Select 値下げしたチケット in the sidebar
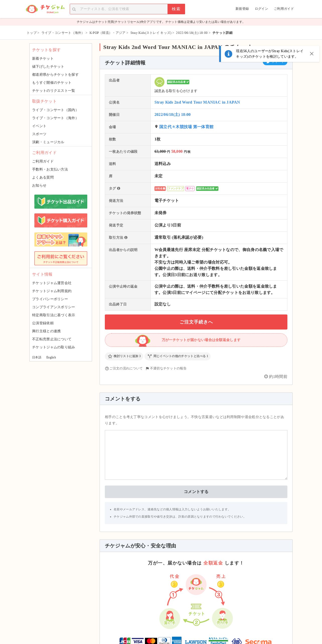This screenshot has width=322, height=644. click(48, 66)
